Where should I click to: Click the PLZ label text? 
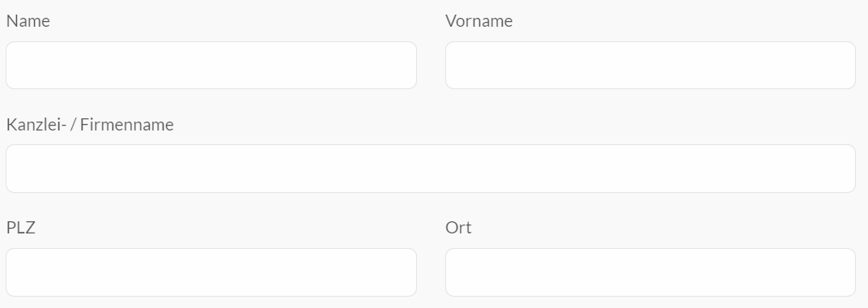[x=20, y=228]
